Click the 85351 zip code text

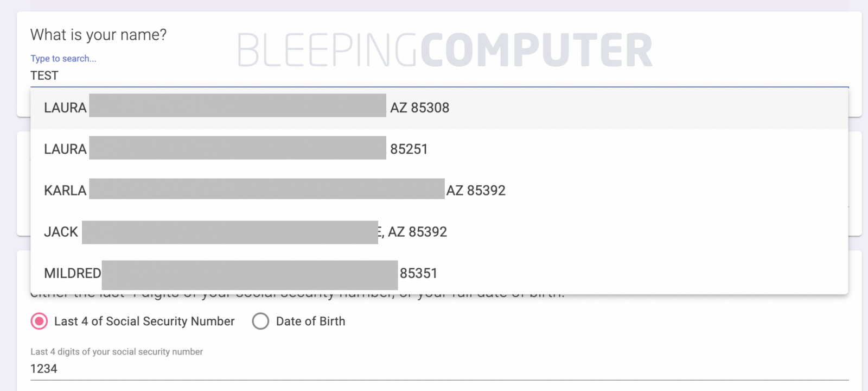pyautogui.click(x=418, y=273)
